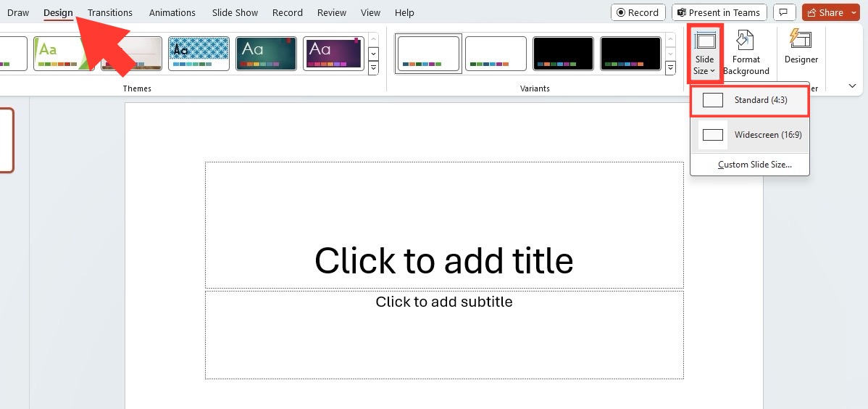
Task: Click the Widescreen (16:9) rectangle icon
Action: 712,135
